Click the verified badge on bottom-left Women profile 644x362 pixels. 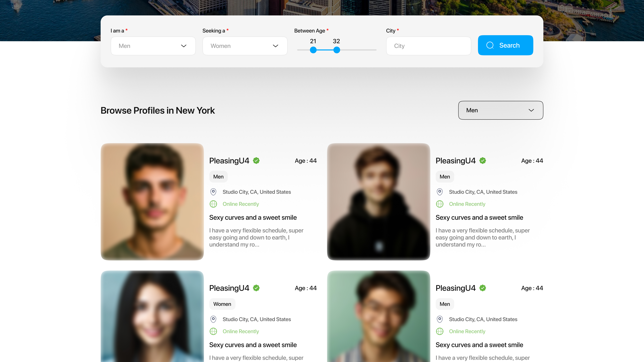coord(256,288)
